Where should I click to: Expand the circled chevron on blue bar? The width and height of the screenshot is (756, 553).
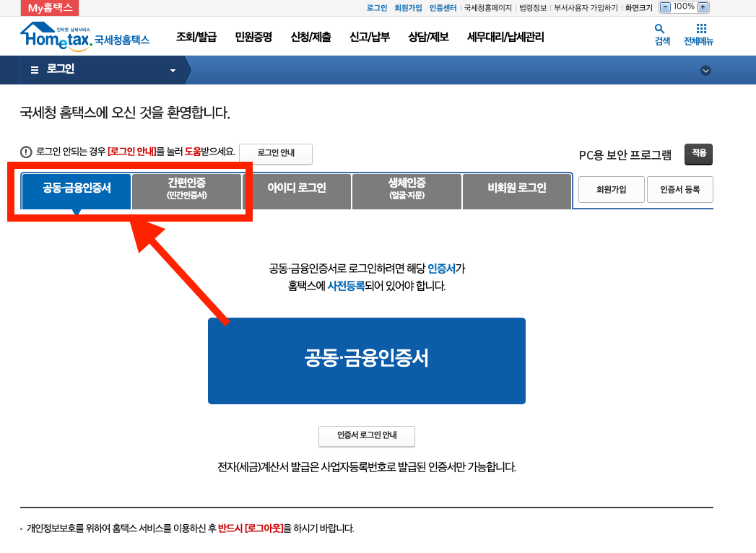(705, 71)
